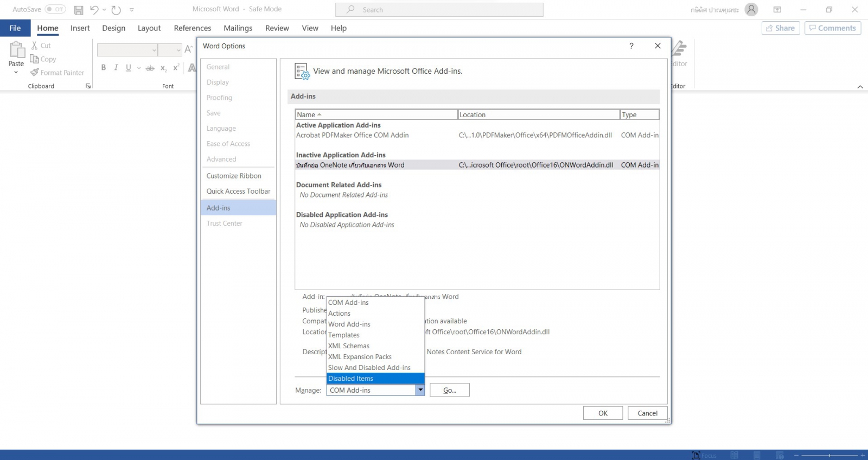Screen dimensions: 868x460
Task: Choose Disabled Items from the dropdown list
Action: [x=375, y=379]
